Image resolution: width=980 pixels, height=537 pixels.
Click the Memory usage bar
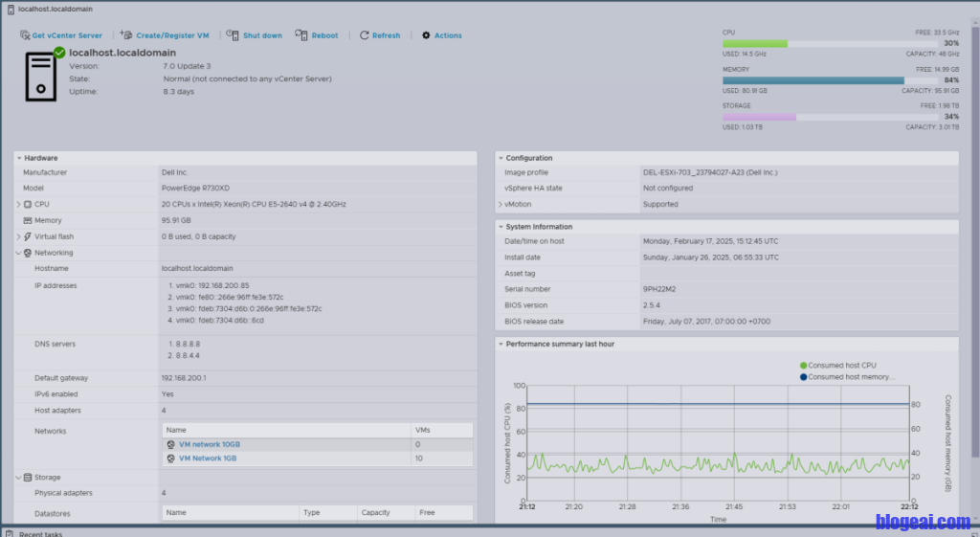point(813,80)
